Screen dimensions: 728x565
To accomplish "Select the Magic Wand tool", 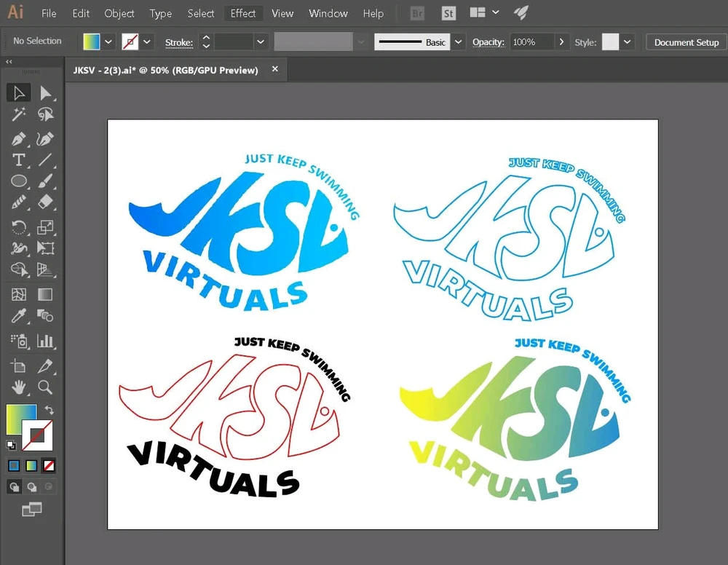I will tap(19, 114).
